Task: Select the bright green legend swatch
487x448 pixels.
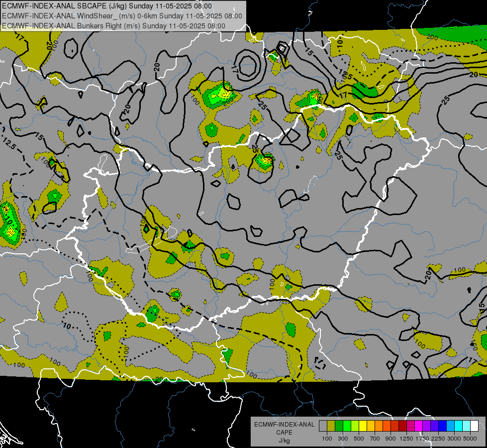Action: click(x=347, y=426)
